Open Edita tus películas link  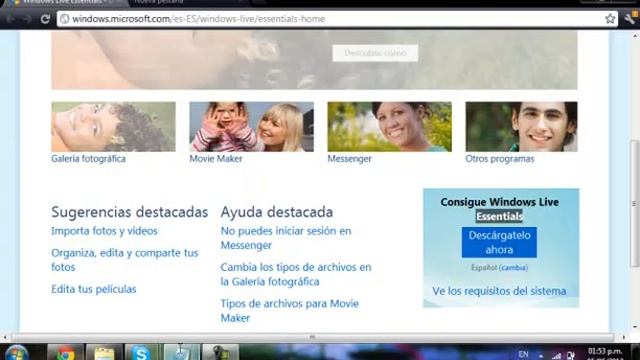[94, 289]
